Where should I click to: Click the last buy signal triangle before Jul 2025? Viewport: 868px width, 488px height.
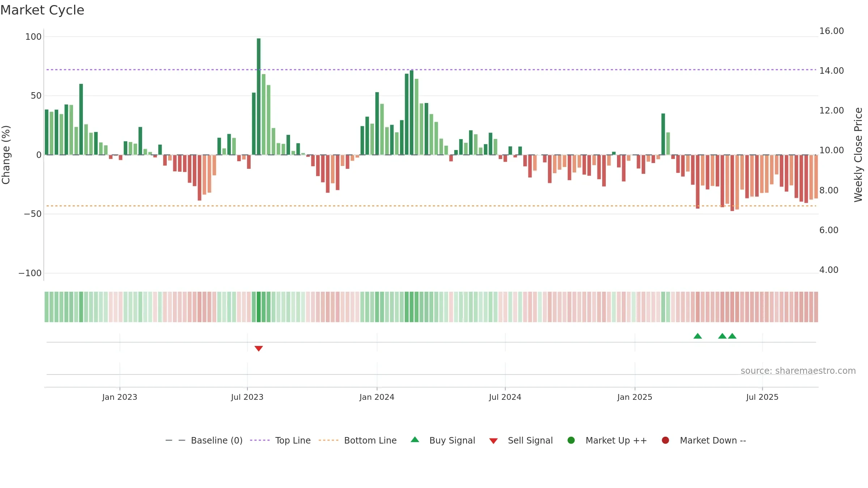coord(732,336)
